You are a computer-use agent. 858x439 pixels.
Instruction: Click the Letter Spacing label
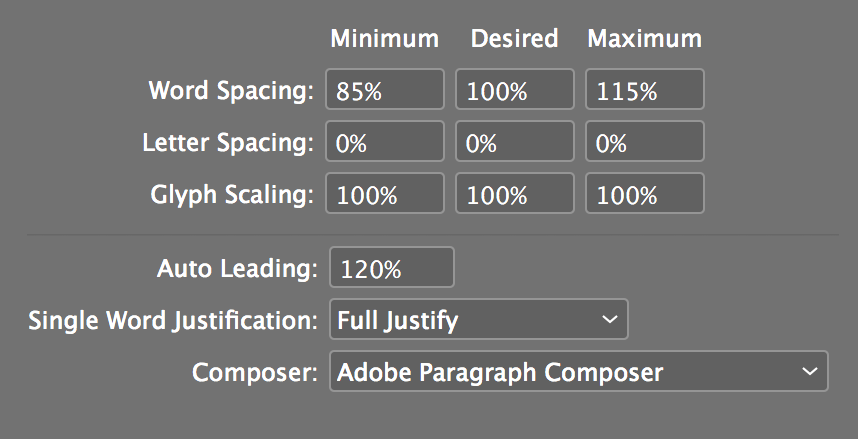pos(228,142)
